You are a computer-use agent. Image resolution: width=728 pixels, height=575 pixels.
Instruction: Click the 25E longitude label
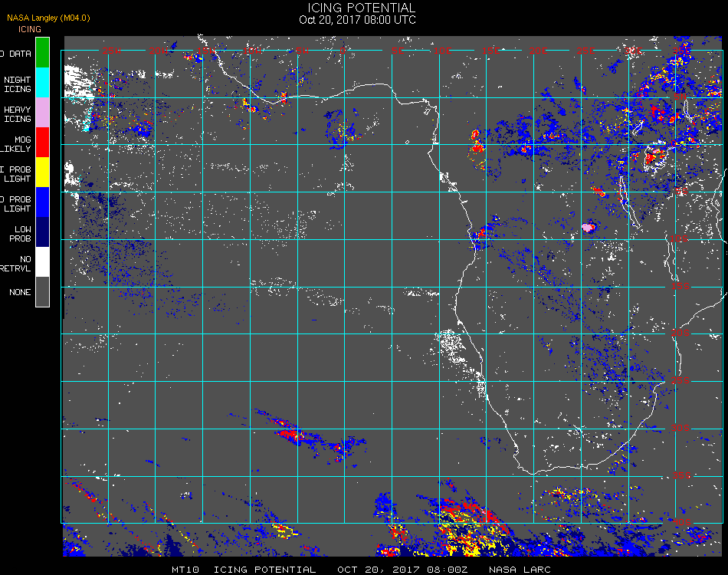coord(586,51)
